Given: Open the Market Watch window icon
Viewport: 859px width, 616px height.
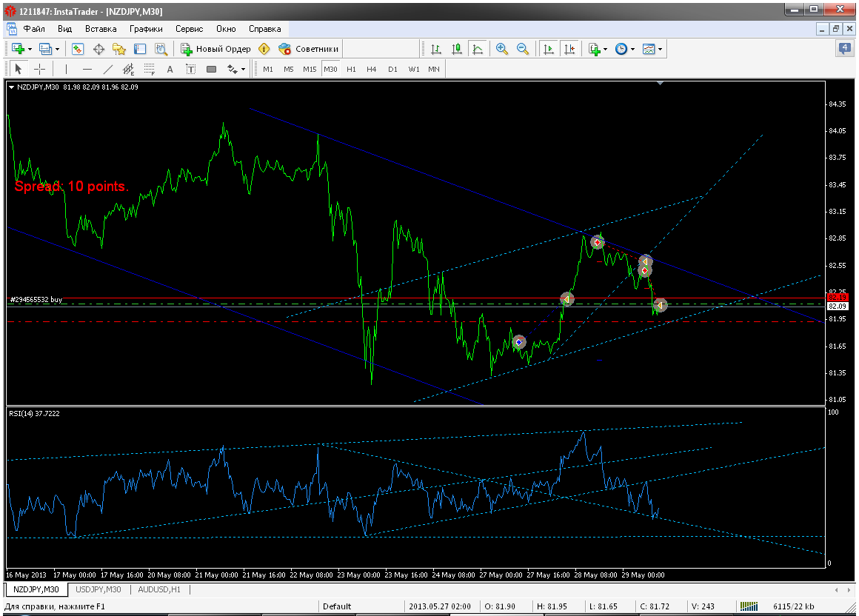Looking at the screenshot, I should (x=77, y=50).
